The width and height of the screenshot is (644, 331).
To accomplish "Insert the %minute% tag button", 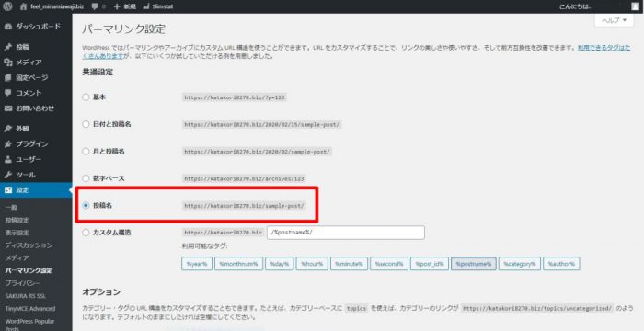I will (349, 264).
